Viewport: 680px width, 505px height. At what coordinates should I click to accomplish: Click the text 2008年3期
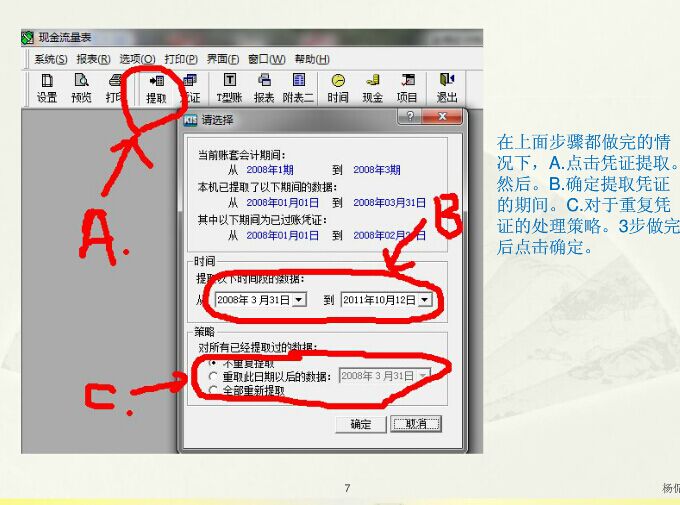[376, 170]
